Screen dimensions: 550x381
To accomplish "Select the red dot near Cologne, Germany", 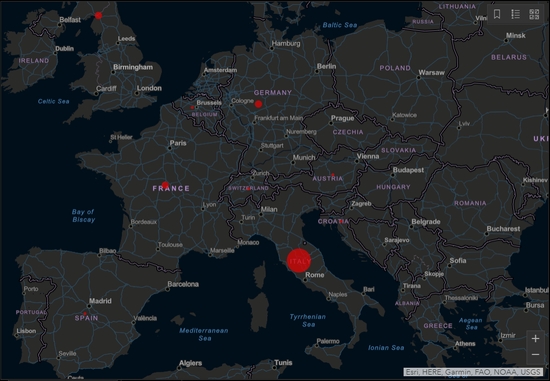I will point(259,104).
